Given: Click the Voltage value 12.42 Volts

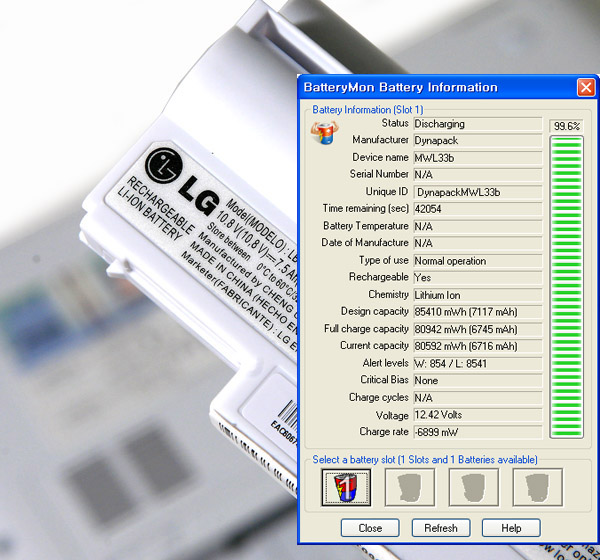Looking at the screenshot, I should tap(478, 415).
